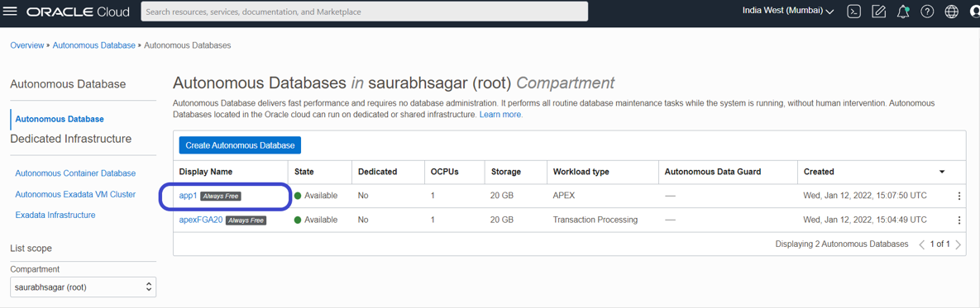This screenshot has width=980, height=308.
Task: Click the Created column header text
Action: pos(819,172)
